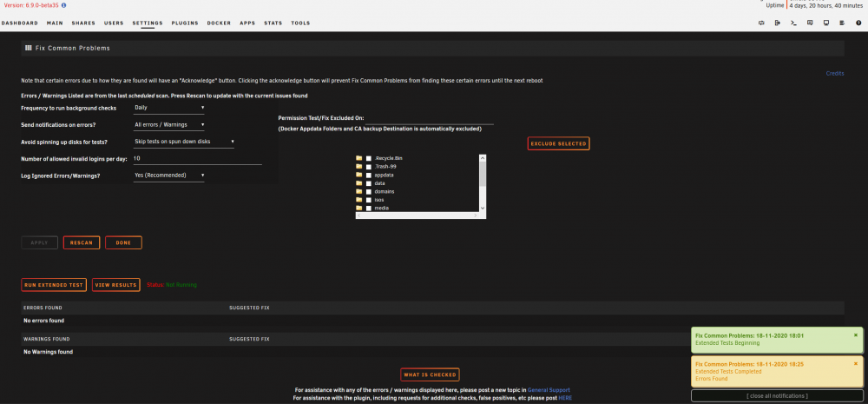
Task: Open the send notifications on errors dropdown
Action: click(x=169, y=125)
